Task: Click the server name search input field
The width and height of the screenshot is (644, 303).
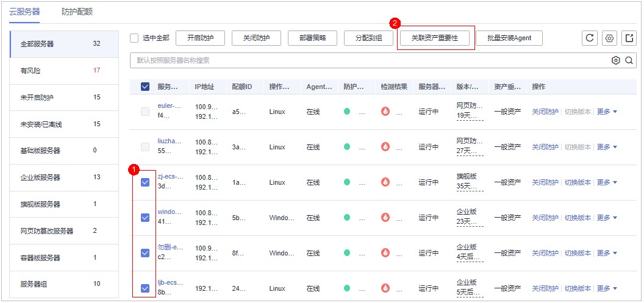Action: click(x=366, y=60)
